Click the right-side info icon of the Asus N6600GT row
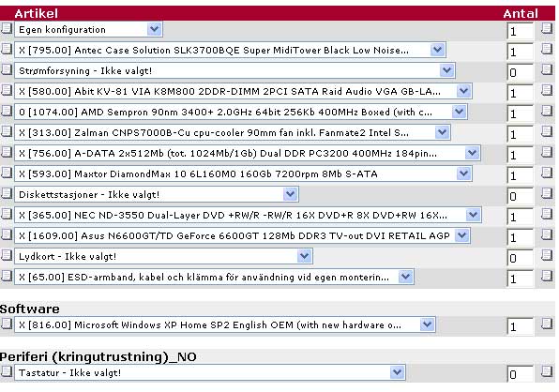Screen dimensions: 559x392 pos(547,234)
